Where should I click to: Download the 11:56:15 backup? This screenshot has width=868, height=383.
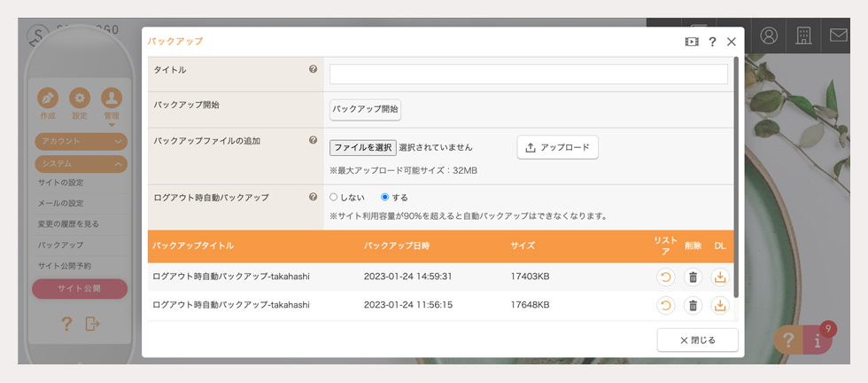click(x=719, y=305)
